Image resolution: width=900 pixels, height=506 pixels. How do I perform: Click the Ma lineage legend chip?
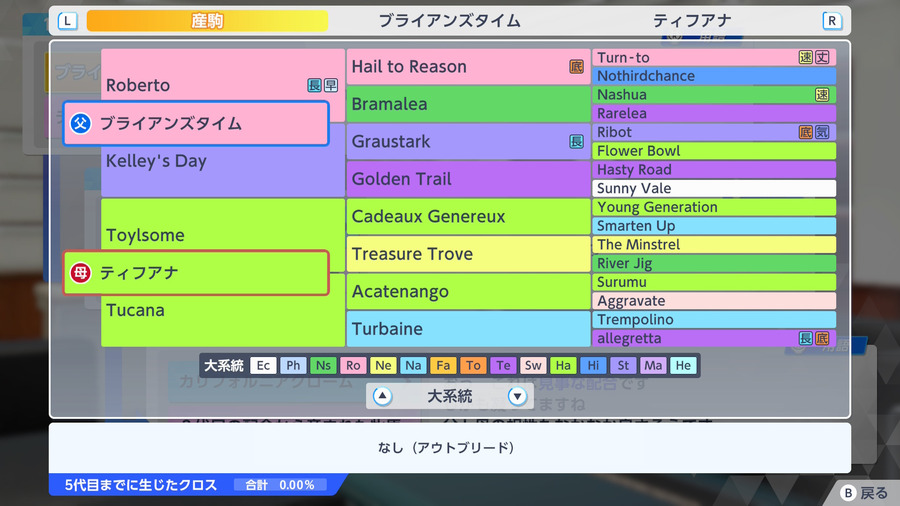[653, 365]
